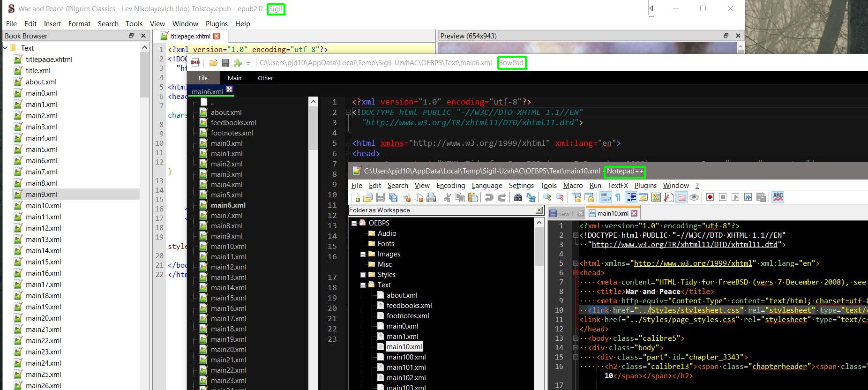868x390 pixels.
Task: Toggle the Folder as Workspace toolbar button
Action: (x=682, y=197)
